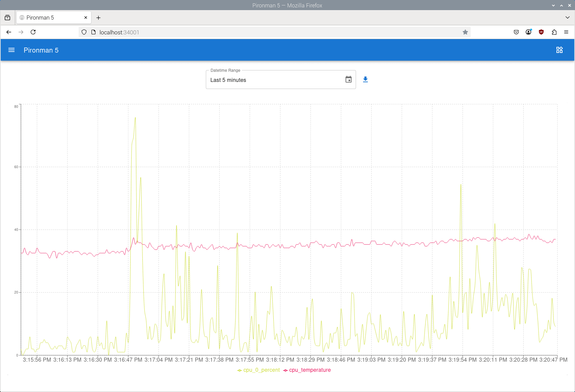Open the dashboard widgets icon in header

pos(559,50)
